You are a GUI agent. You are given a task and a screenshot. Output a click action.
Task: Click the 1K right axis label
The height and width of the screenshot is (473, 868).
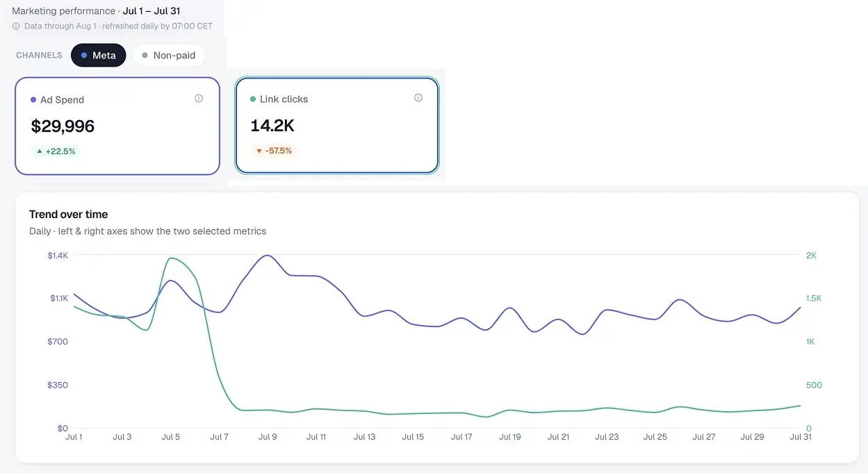click(x=811, y=342)
